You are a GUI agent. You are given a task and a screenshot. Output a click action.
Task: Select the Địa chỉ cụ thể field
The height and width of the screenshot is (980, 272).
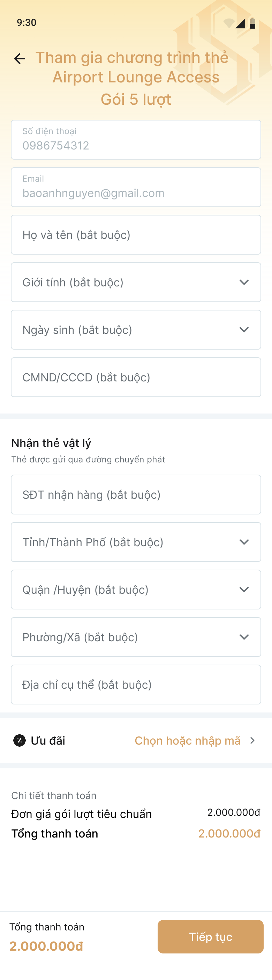click(x=136, y=685)
